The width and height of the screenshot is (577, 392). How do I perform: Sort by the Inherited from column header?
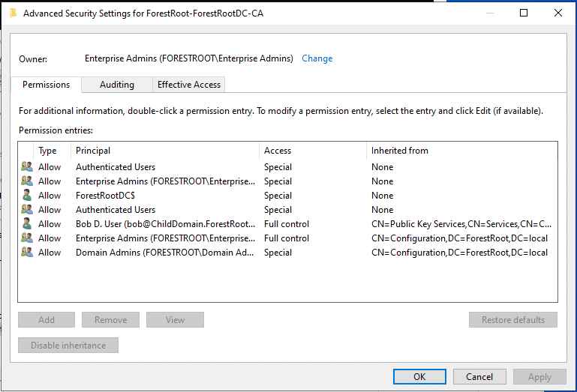tap(461, 151)
